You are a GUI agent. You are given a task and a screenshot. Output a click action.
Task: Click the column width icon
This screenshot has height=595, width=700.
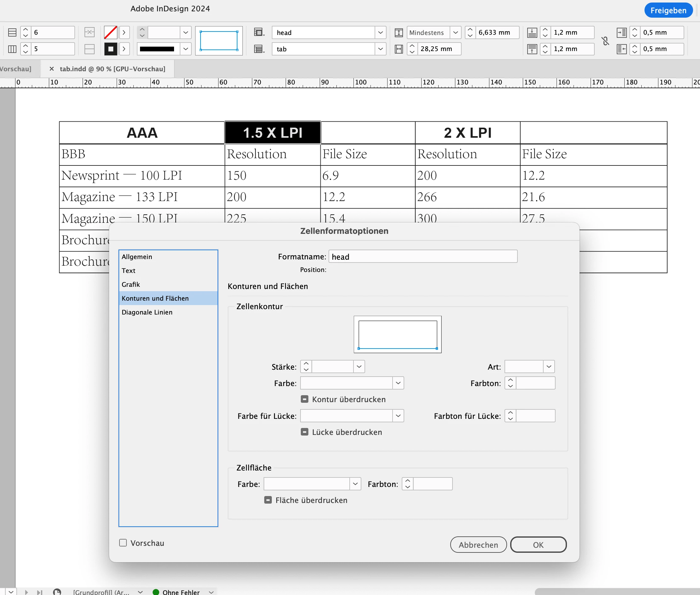click(399, 49)
